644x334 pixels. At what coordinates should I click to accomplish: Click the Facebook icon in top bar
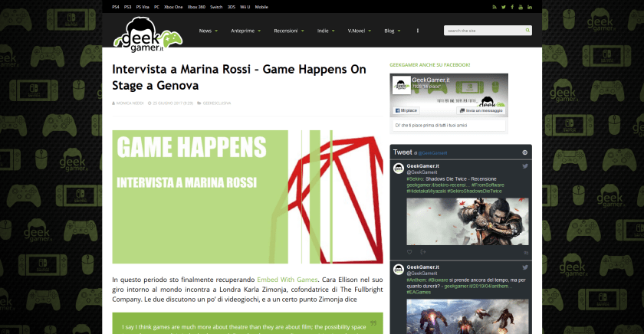tap(512, 7)
